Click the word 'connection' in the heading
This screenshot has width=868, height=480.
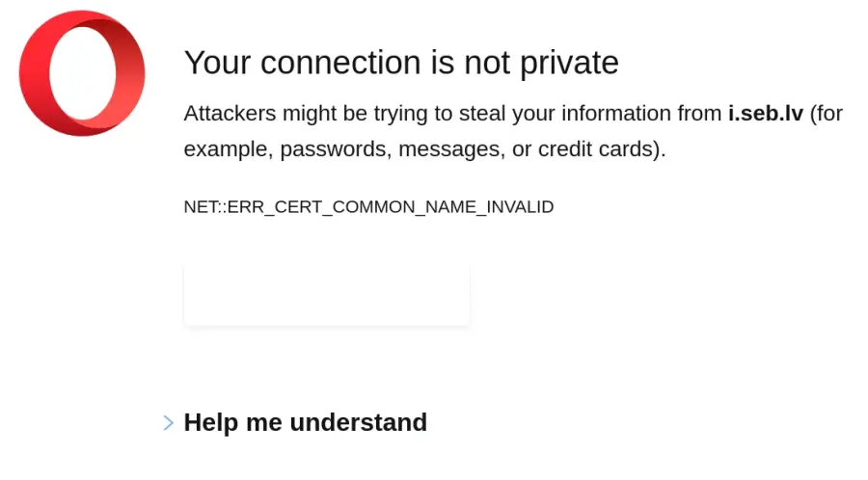coord(340,63)
